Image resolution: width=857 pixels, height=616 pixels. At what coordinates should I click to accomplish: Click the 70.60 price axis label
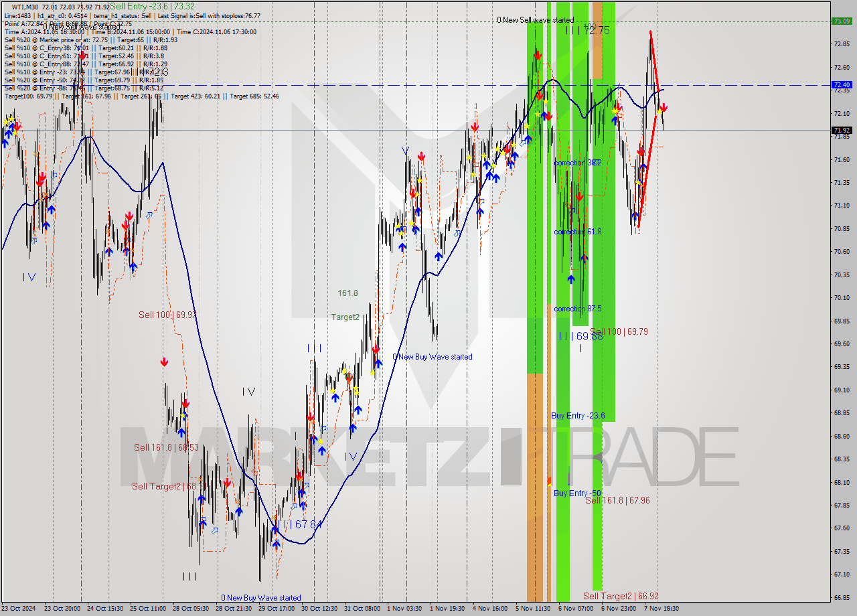842,252
